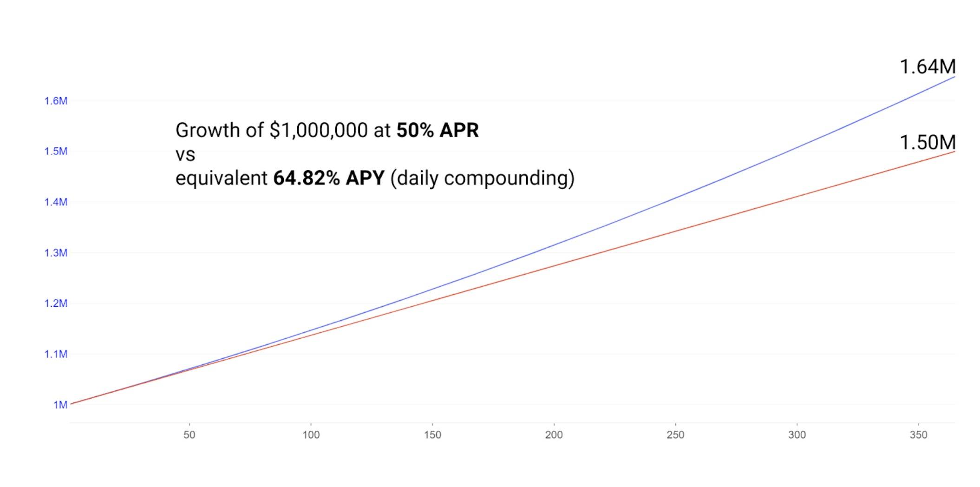Select the 1.2M y-axis tick label

pyautogui.click(x=56, y=303)
